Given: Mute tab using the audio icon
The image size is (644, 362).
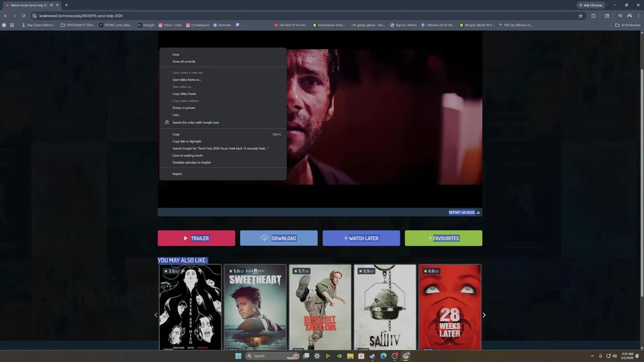Looking at the screenshot, I should (x=51, y=5).
